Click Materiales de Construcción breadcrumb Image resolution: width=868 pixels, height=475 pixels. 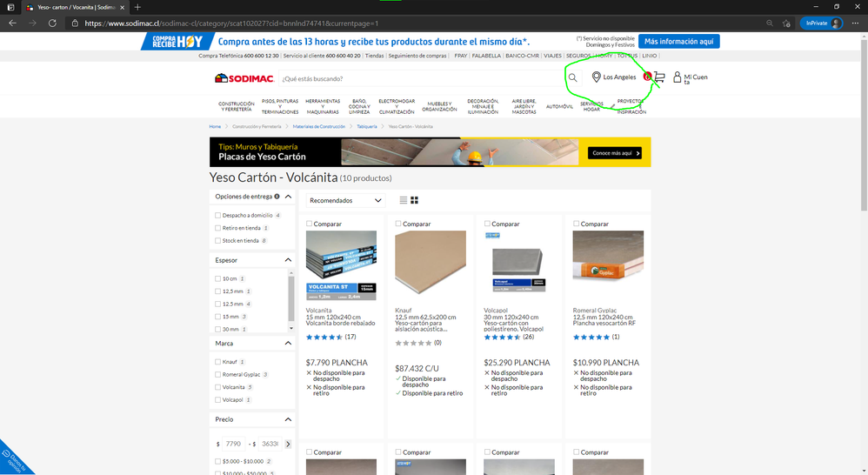click(319, 127)
